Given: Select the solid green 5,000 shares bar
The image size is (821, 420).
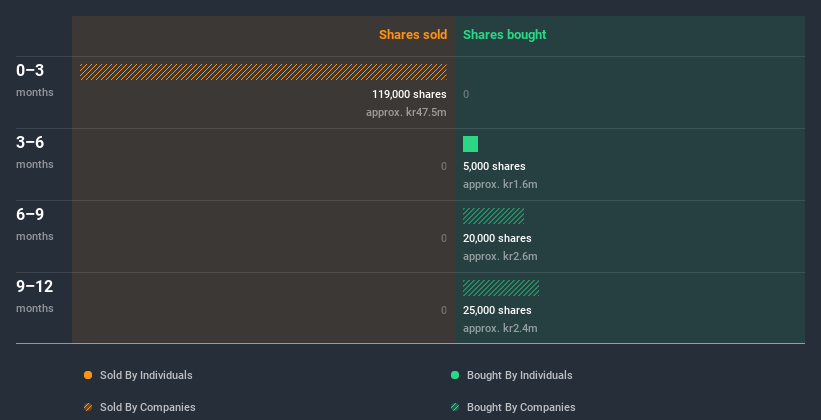Looking at the screenshot, I should pyautogui.click(x=470, y=144).
